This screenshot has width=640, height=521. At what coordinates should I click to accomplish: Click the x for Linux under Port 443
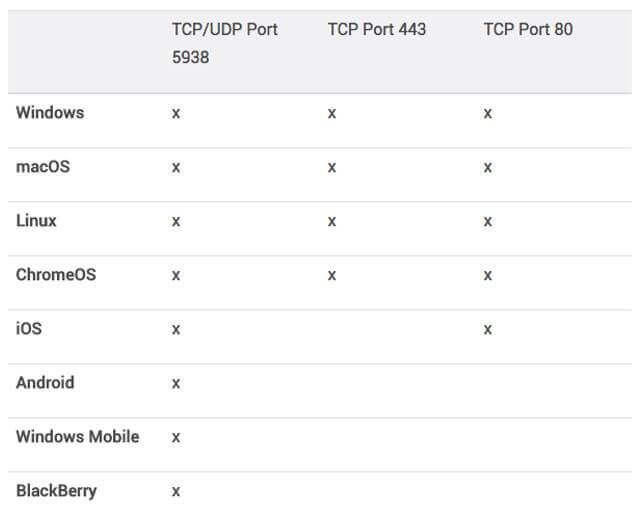(x=332, y=222)
